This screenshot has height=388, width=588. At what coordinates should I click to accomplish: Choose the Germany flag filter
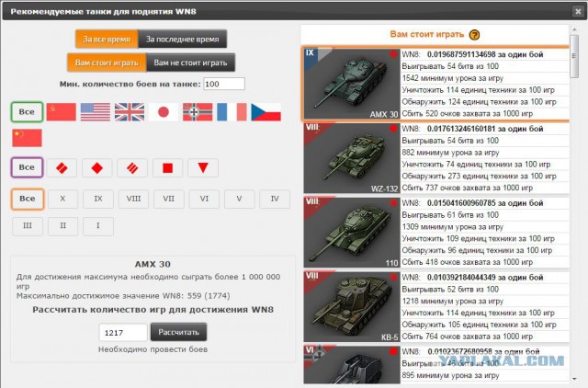pyautogui.click(x=198, y=112)
